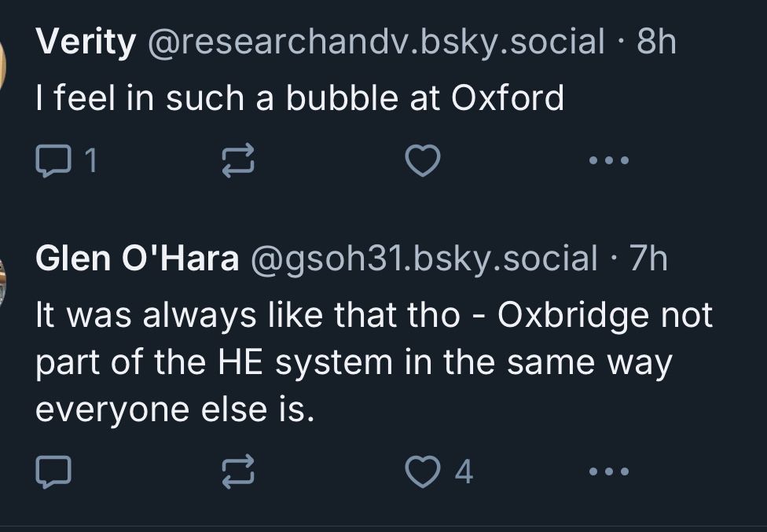The image size is (767, 532).
Task: Open Verity's profile name
Action: pyautogui.click(x=86, y=42)
